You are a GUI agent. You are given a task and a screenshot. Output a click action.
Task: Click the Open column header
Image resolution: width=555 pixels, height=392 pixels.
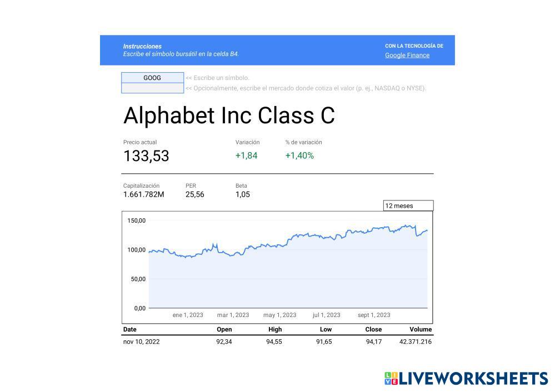(x=224, y=329)
